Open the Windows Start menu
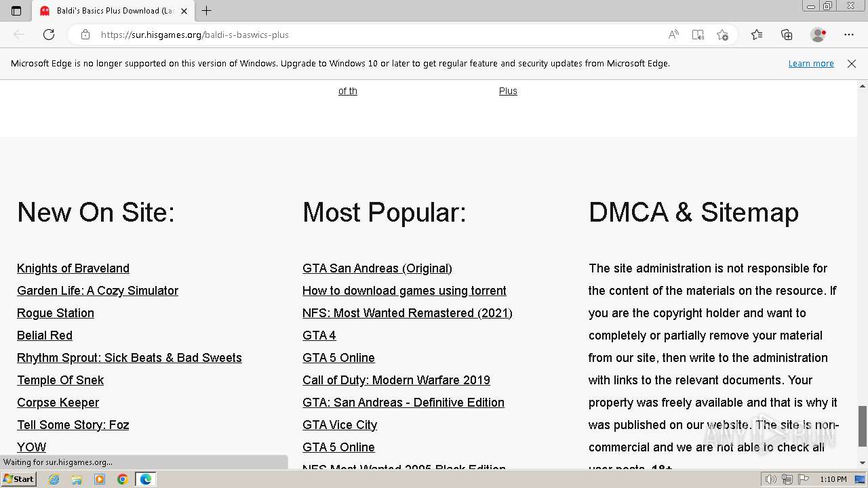The width and height of the screenshot is (868, 488). 18,479
